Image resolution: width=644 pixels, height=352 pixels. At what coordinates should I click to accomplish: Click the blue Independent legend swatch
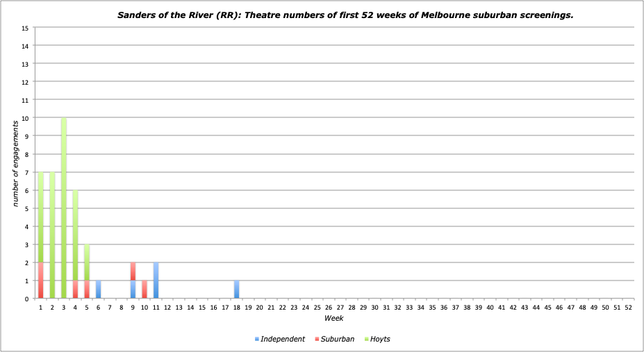pos(257,339)
